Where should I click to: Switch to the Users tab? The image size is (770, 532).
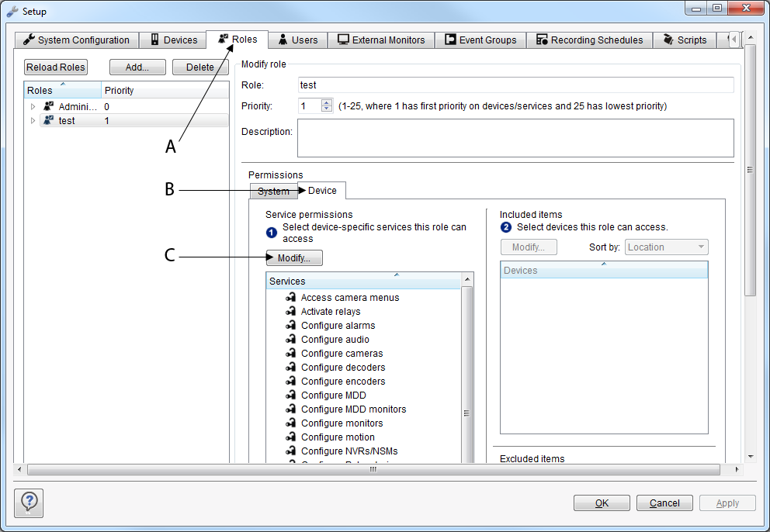297,40
